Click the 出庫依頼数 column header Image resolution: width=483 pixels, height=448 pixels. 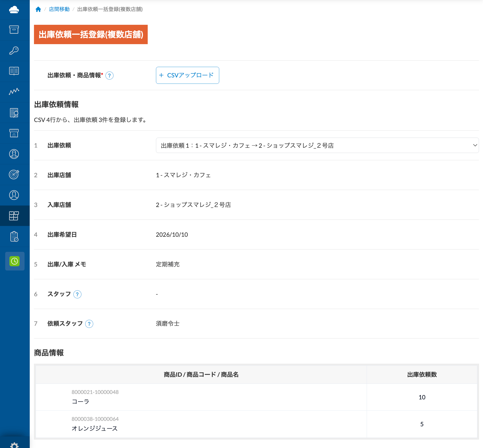tap(422, 375)
